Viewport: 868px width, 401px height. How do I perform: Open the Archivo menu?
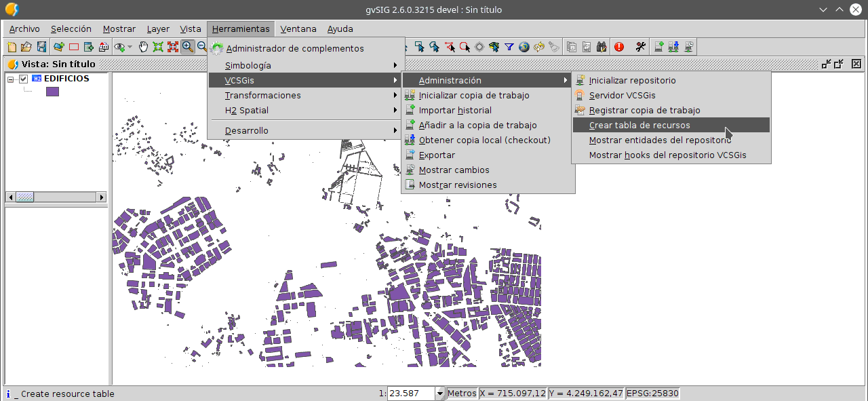point(24,28)
